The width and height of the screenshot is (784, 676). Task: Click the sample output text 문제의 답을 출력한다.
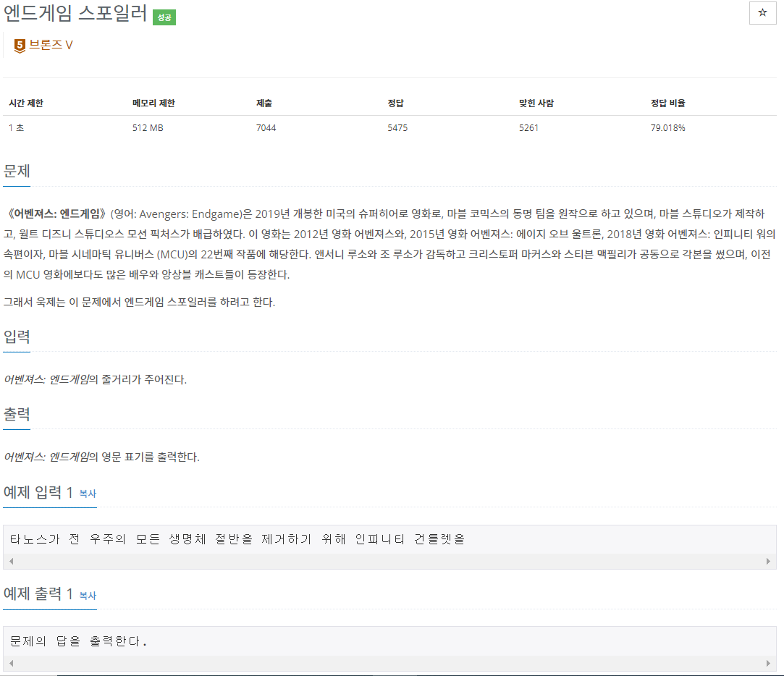pyautogui.click(x=78, y=641)
